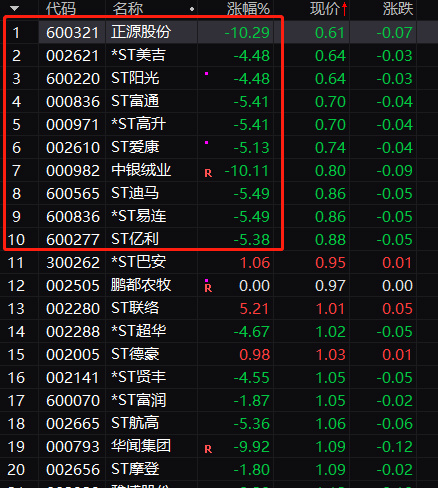
Task: Click the small dot icon in 名称 header
Action: point(192,9)
